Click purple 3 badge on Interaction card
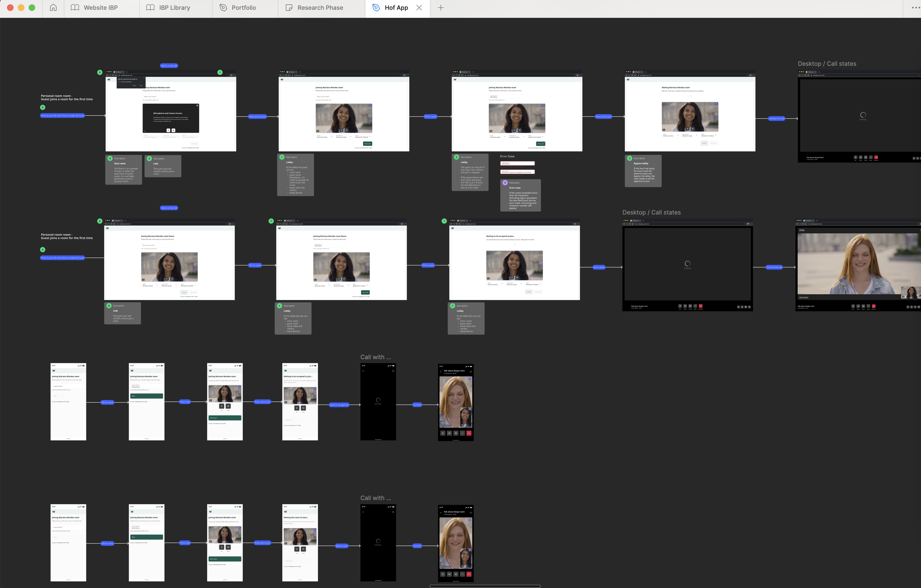The height and width of the screenshot is (588, 921). (505, 183)
